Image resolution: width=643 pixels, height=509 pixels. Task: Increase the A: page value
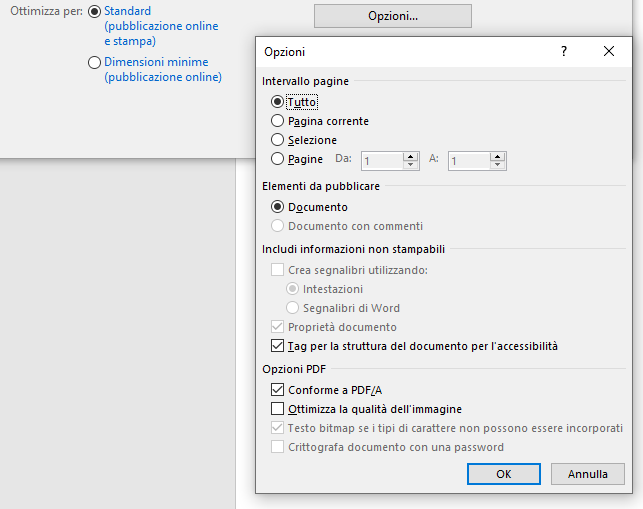click(x=497, y=157)
